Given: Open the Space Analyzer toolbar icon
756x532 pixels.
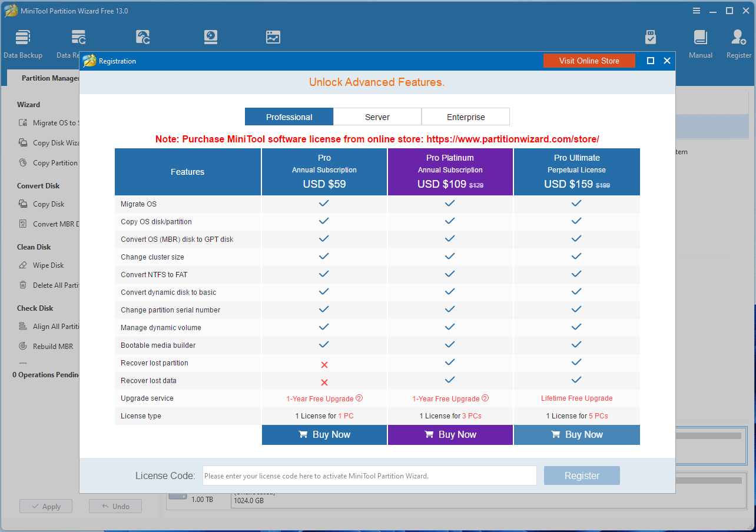Looking at the screenshot, I should pos(273,38).
